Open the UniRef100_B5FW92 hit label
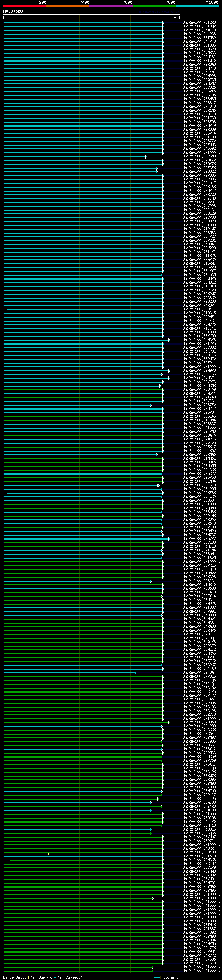 pyautogui.click(x=199, y=932)
